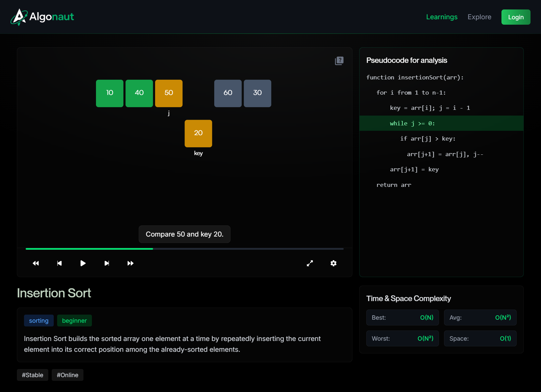Viewport: 541px width, 392px height.
Task: Select the beginner difficulty tag
Action: [x=74, y=321]
